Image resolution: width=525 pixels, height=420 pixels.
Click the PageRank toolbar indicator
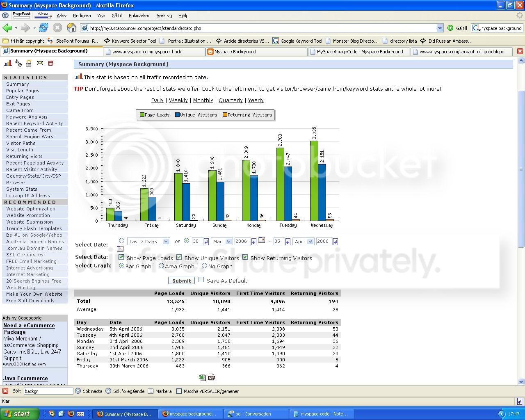[x=22, y=15]
